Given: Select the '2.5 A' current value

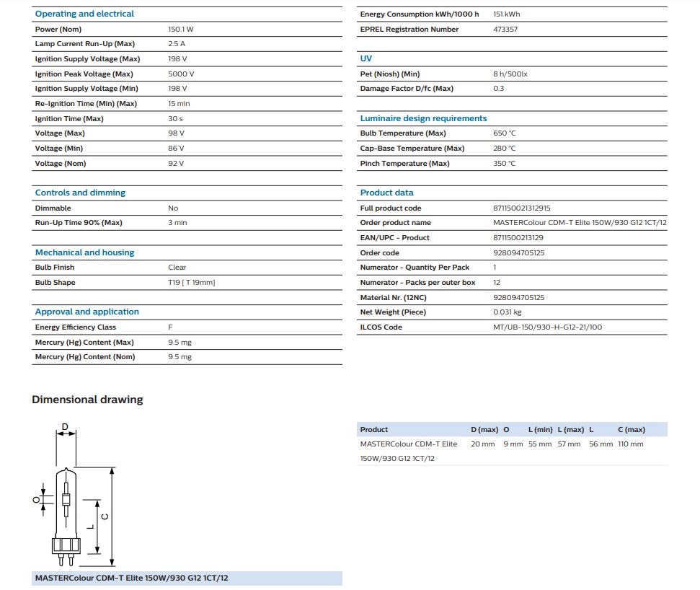Looking at the screenshot, I should tap(177, 44).
